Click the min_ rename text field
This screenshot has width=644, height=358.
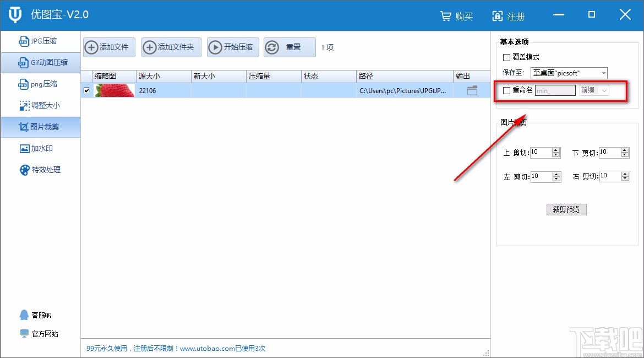[x=555, y=90]
